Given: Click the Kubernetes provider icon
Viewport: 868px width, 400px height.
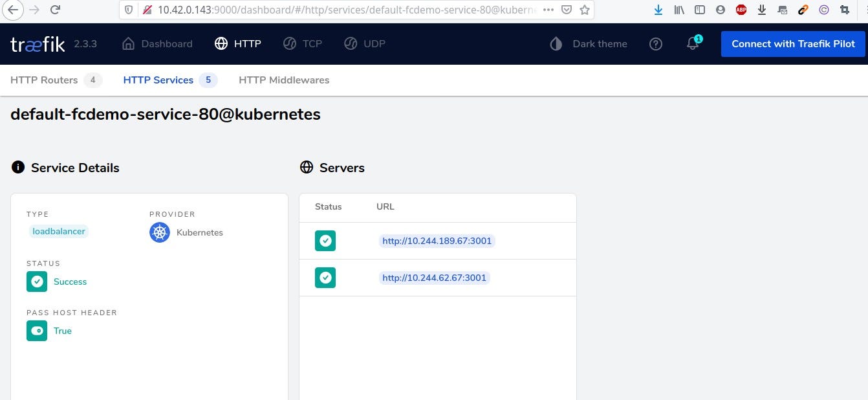Looking at the screenshot, I should point(160,232).
